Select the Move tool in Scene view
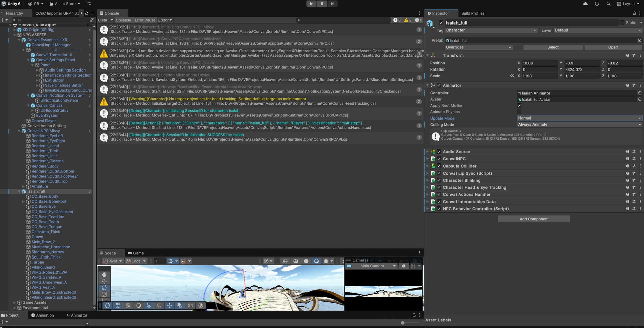 pyautogui.click(x=104, y=281)
